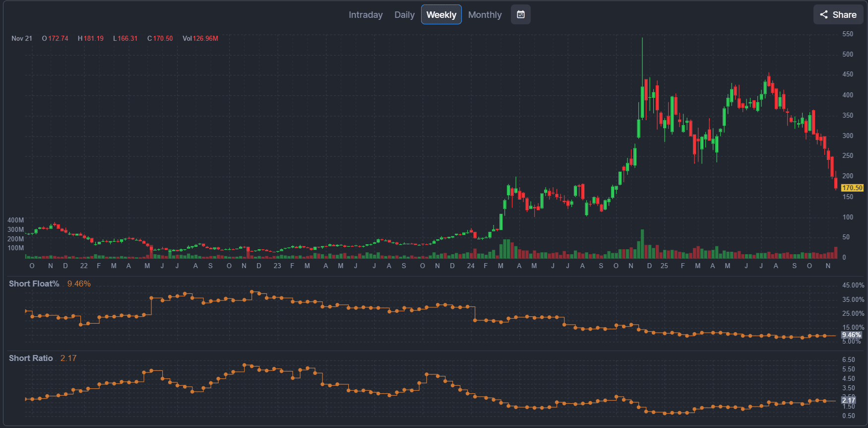Switch to Monthly chart view
The image size is (868, 428).
pos(485,15)
